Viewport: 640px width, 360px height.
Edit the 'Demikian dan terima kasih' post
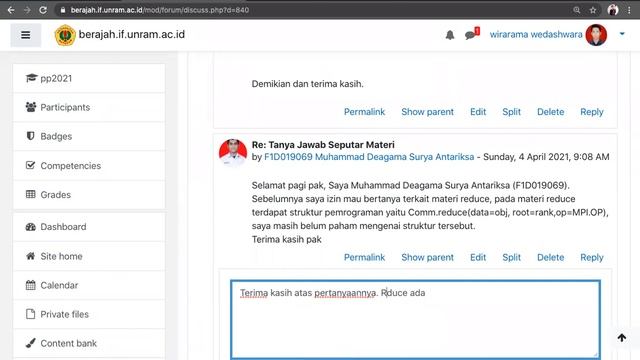click(478, 112)
